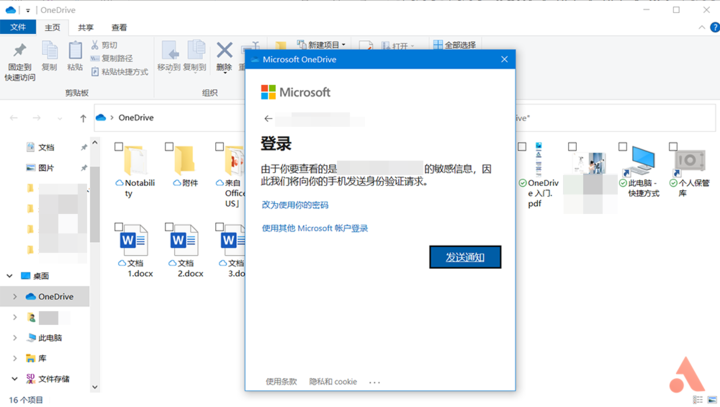Check the box for 来自 Office folder
Screen dimensions: 720x407
tap(219, 147)
